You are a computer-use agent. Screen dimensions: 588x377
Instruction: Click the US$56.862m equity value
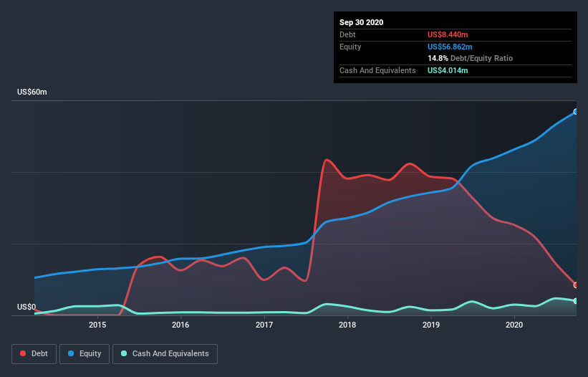[x=450, y=47]
